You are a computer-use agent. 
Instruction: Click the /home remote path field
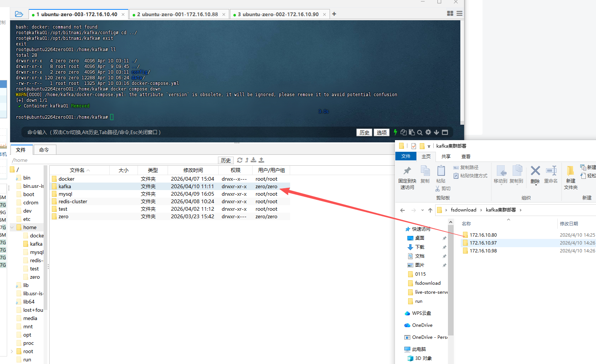(114, 160)
